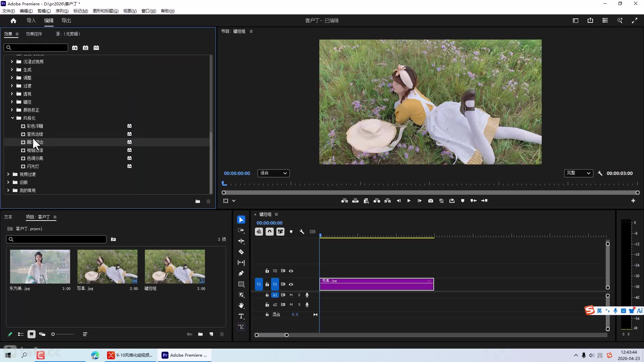Select the Slip tool

click(x=241, y=262)
